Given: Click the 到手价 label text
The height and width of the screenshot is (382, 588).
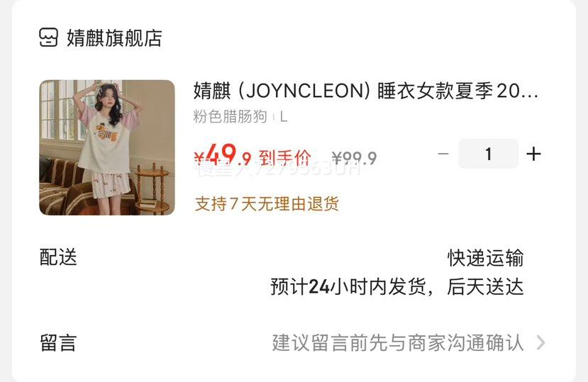Looking at the screenshot, I should click(x=285, y=158).
